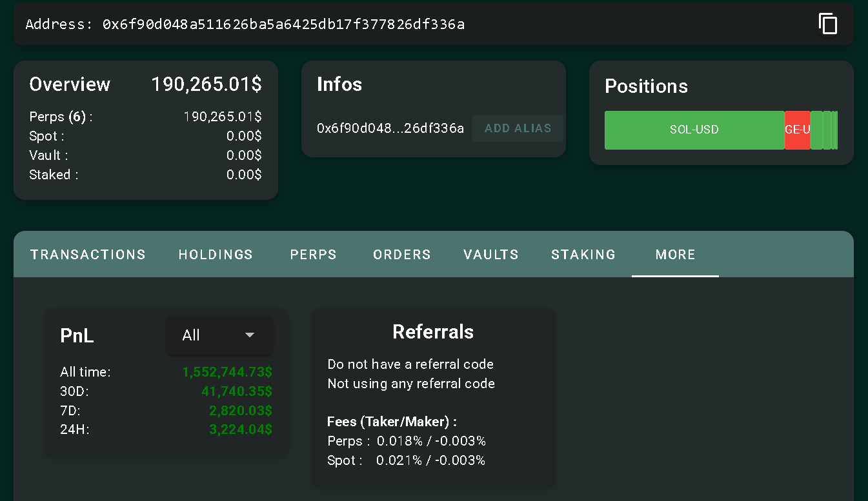Open the PnL period selector showing All
Viewport: 868px width, 501px height.
pyautogui.click(x=219, y=335)
